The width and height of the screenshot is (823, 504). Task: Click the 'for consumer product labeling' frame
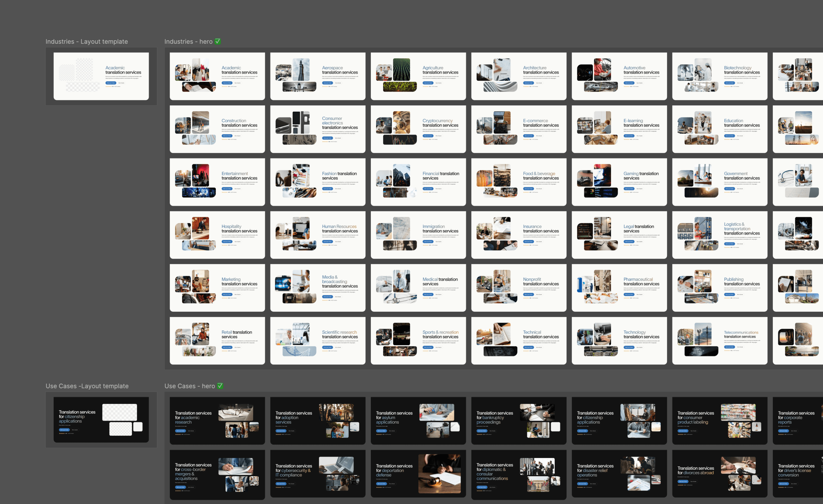click(x=720, y=421)
